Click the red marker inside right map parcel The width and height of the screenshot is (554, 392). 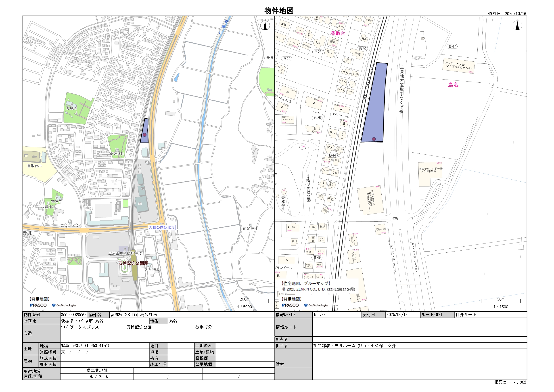(374, 139)
